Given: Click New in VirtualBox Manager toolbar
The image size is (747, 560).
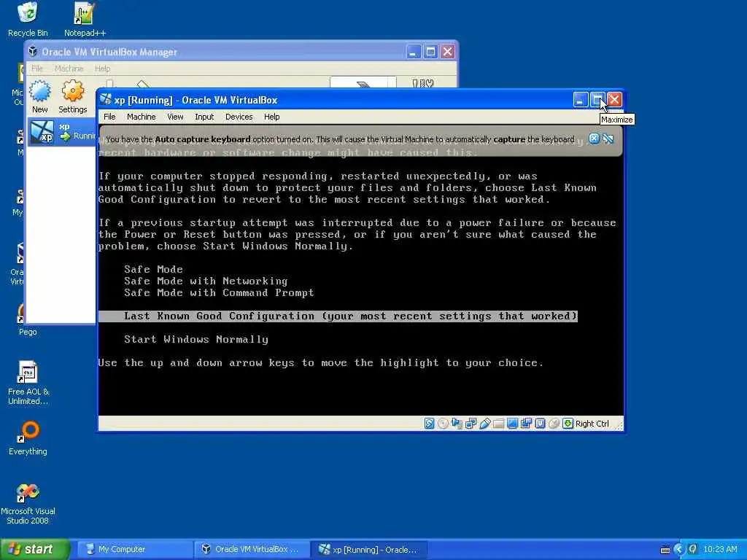Looking at the screenshot, I should [40, 97].
